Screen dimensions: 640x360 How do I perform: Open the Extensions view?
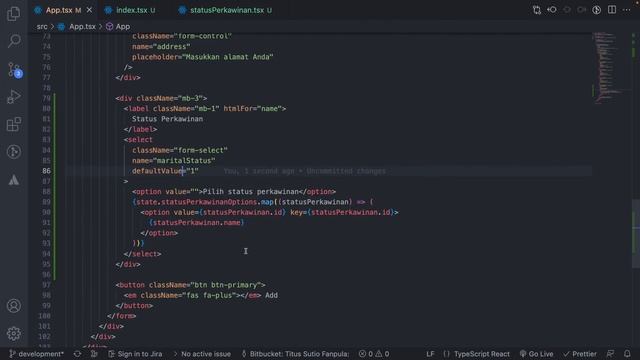point(14,124)
